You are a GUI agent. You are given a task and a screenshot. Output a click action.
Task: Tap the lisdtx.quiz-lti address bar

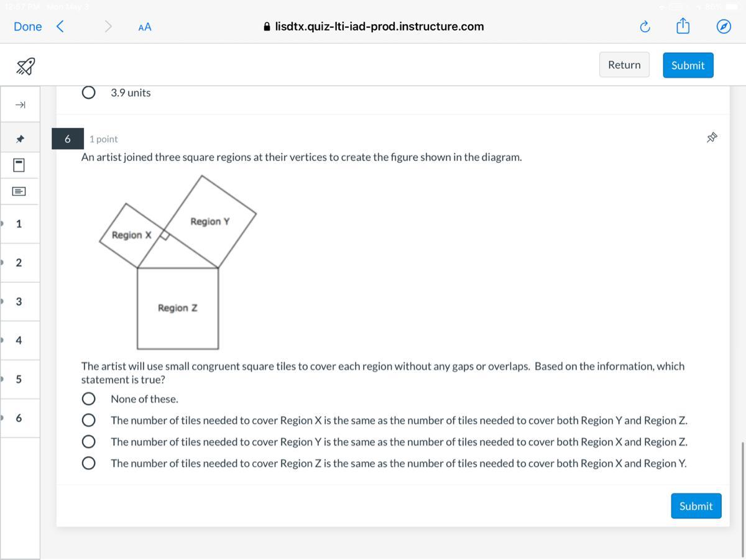(373, 27)
